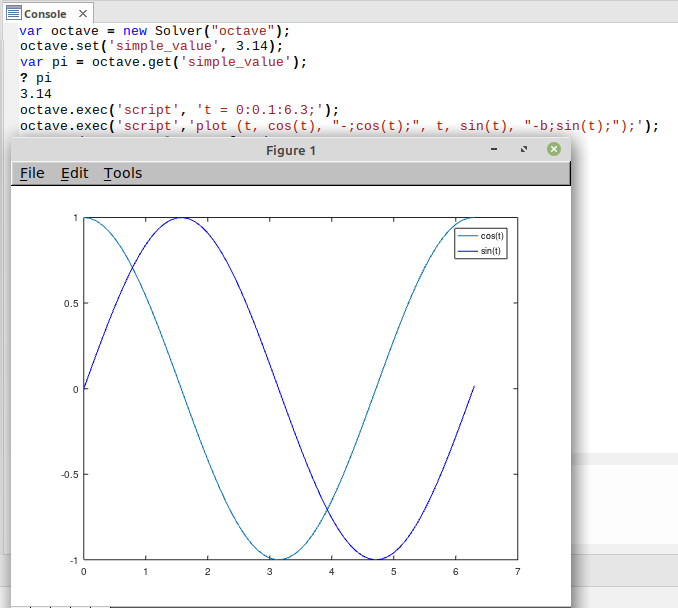Open the Tools menu in Figure 1
The height and width of the screenshot is (609, 678).
[123, 173]
